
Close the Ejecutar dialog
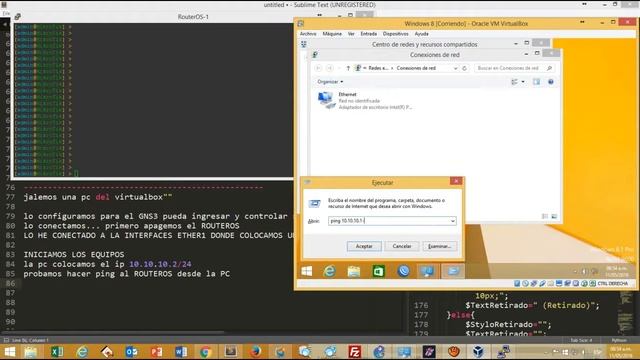point(456,181)
